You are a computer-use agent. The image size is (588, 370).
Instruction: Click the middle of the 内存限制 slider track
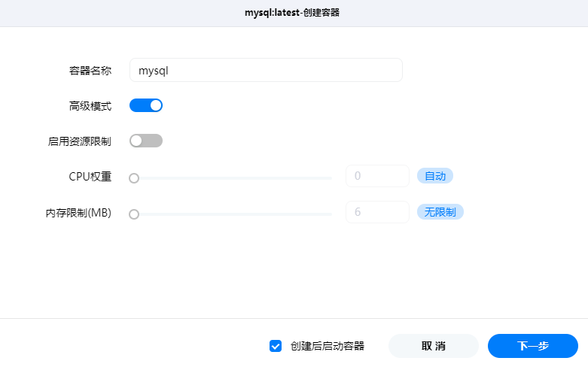233,214
